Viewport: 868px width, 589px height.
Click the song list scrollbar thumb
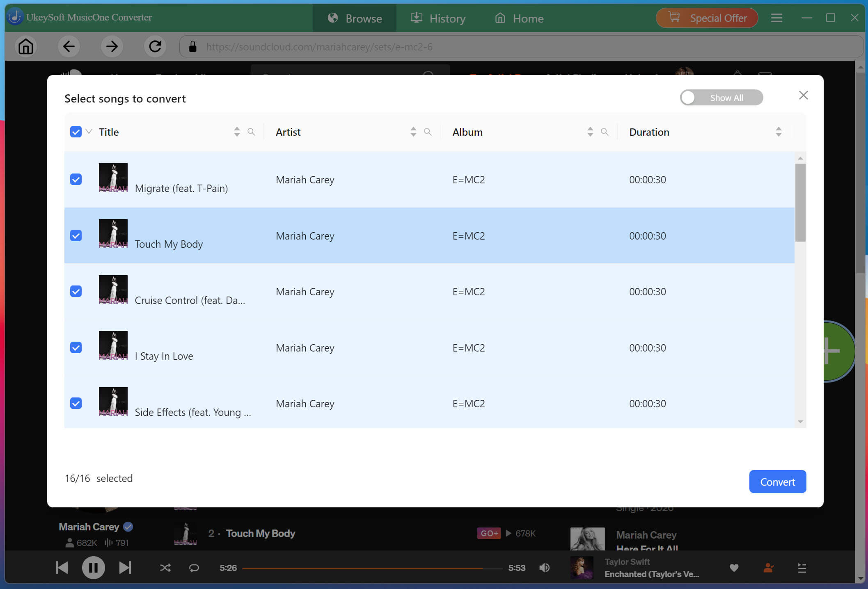pyautogui.click(x=800, y=203)
